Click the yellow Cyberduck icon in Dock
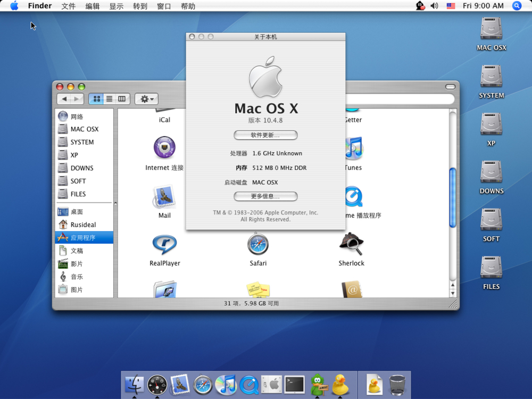This screenshot has height=399, width=532. pos(340,385)
